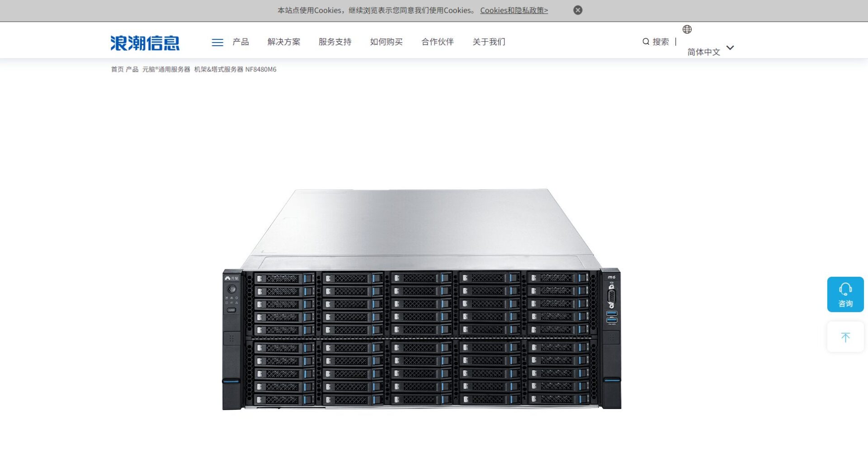The width and height of the screenshot is (868, 459).
Task: Open the 合作伙伴 menu item
Action: pyautogui.click(x=437, y=42)
